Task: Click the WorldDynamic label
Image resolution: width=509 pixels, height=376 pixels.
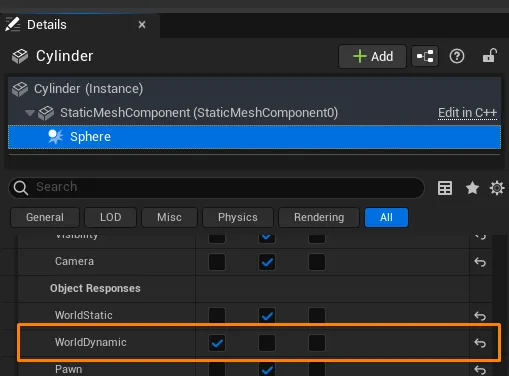Action: coord(91,342)
